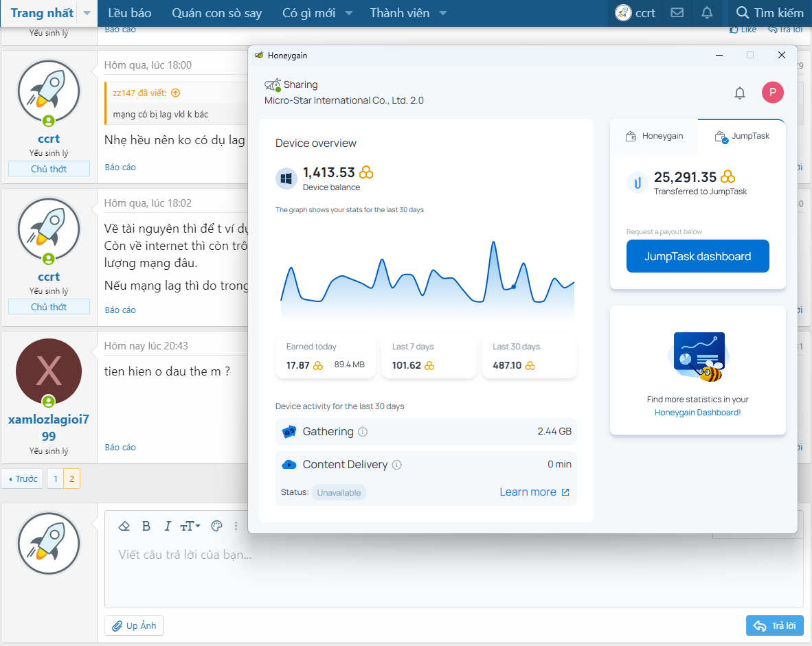The height and width of the screenshot is (646, 812).
Task: Open the text color palette icon
Action: coord(216,526)
